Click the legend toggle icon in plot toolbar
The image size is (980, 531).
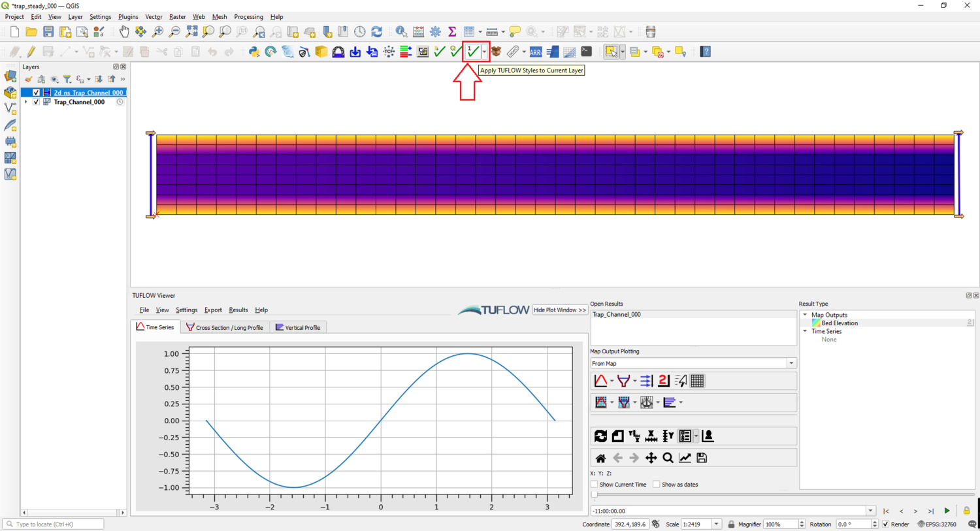[684, 436]
